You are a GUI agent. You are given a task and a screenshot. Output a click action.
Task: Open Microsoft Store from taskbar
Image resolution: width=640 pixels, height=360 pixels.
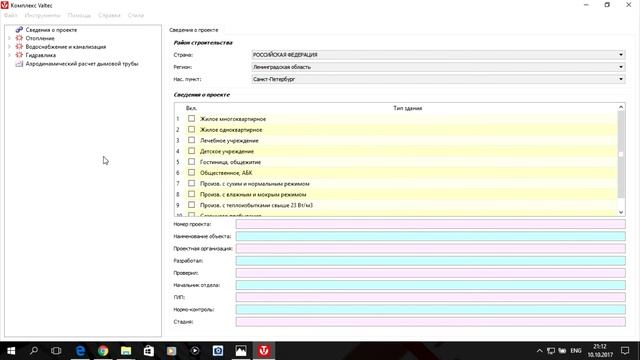point(149,351)
